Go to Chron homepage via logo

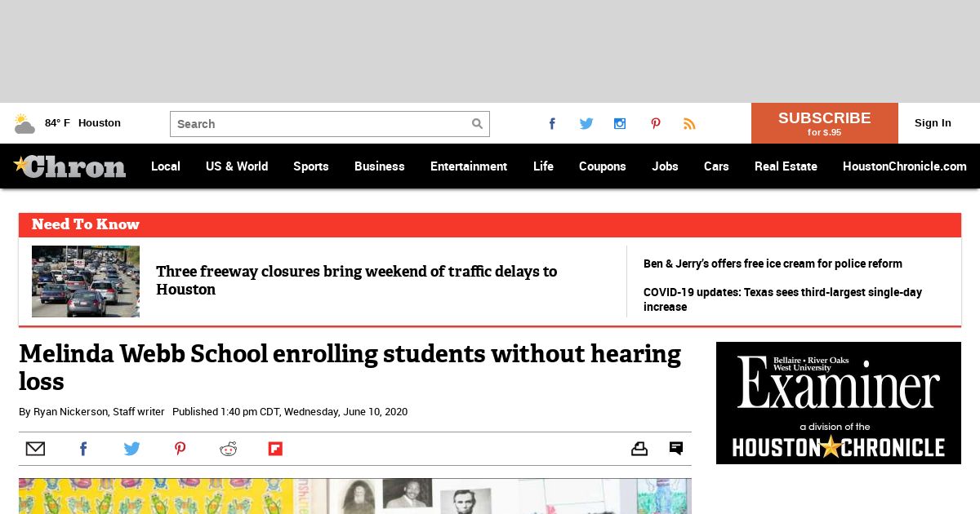(x=69, y=166)
